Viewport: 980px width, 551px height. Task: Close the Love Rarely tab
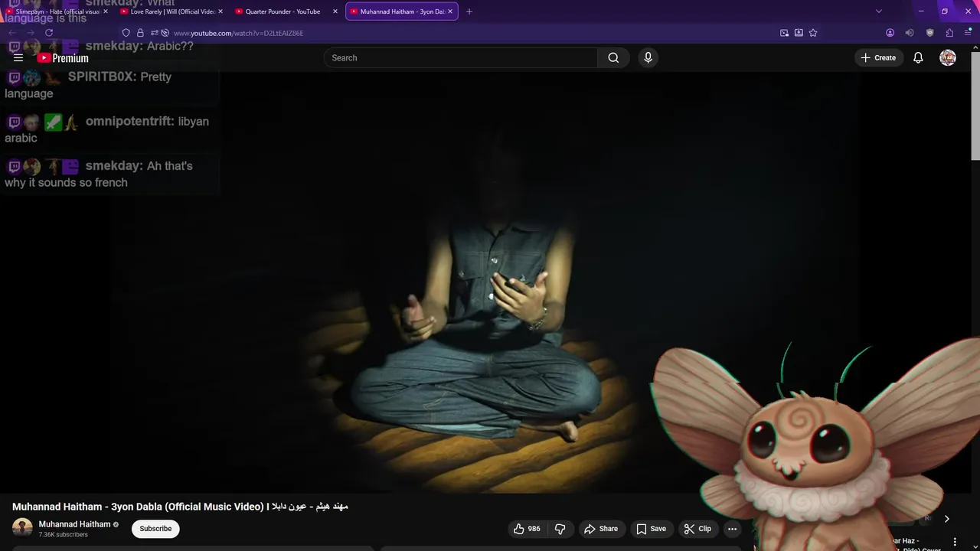click(x=220, y=11)
